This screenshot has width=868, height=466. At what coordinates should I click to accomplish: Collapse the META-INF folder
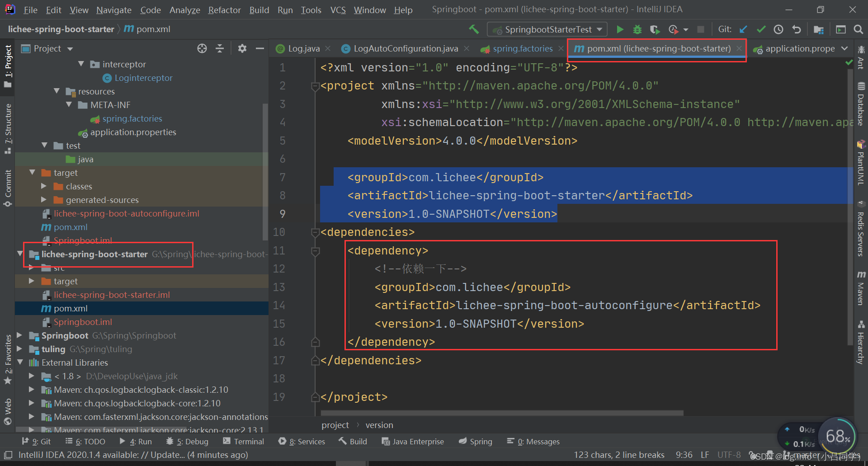point(69,105)
